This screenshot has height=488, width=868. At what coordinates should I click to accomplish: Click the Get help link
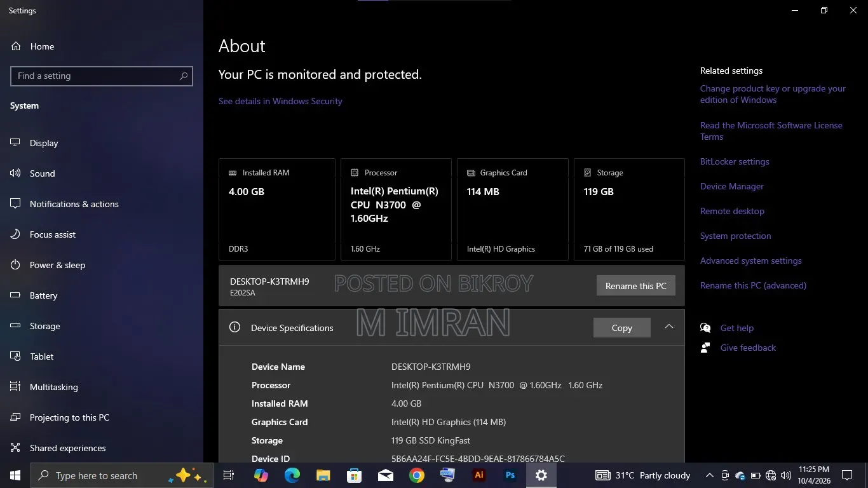tap(736, 328)
